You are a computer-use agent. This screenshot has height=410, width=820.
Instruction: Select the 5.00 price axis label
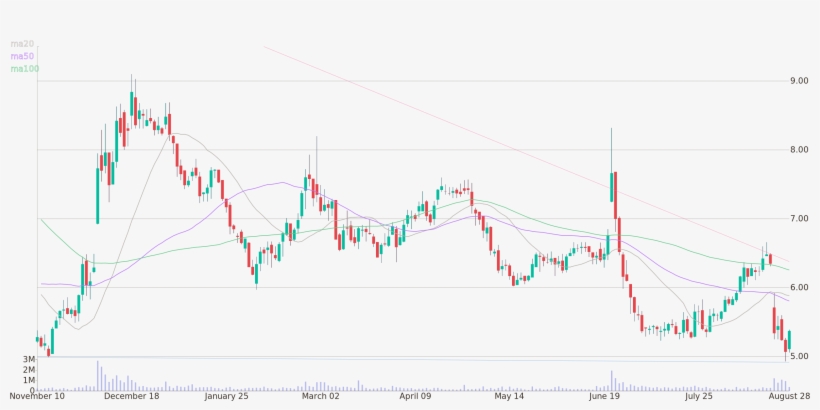coord(799,356)
